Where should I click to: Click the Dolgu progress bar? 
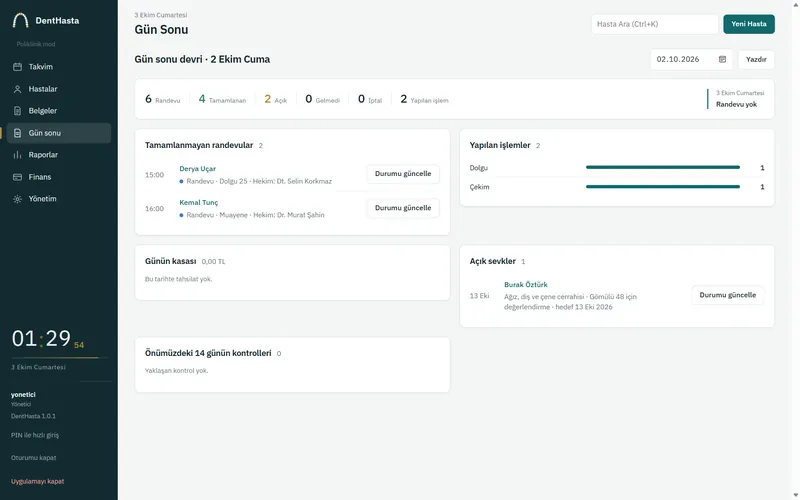point(663,167)
